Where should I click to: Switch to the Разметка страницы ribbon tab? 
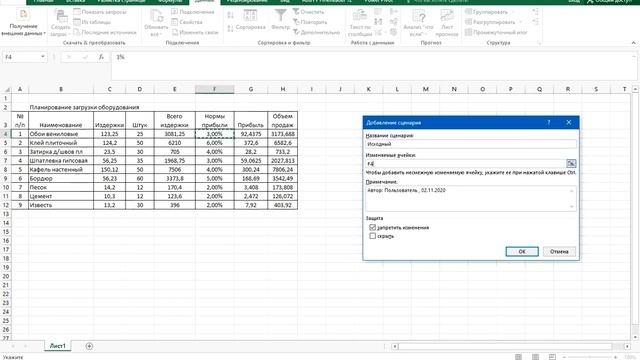coord(121,1)
